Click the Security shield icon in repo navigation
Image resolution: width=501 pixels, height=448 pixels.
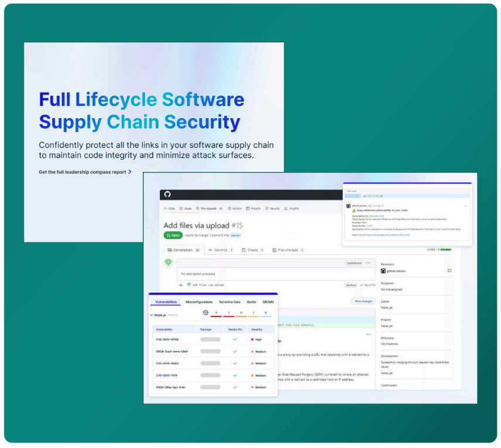(265, 208)
